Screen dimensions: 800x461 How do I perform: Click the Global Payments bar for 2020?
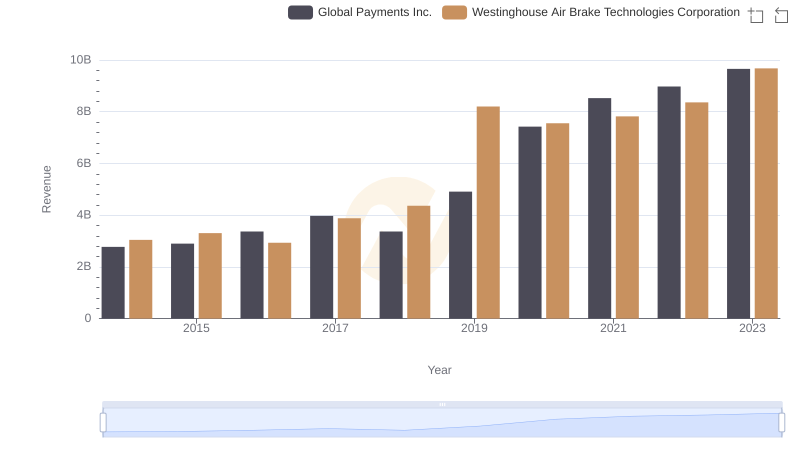[530, 222]
